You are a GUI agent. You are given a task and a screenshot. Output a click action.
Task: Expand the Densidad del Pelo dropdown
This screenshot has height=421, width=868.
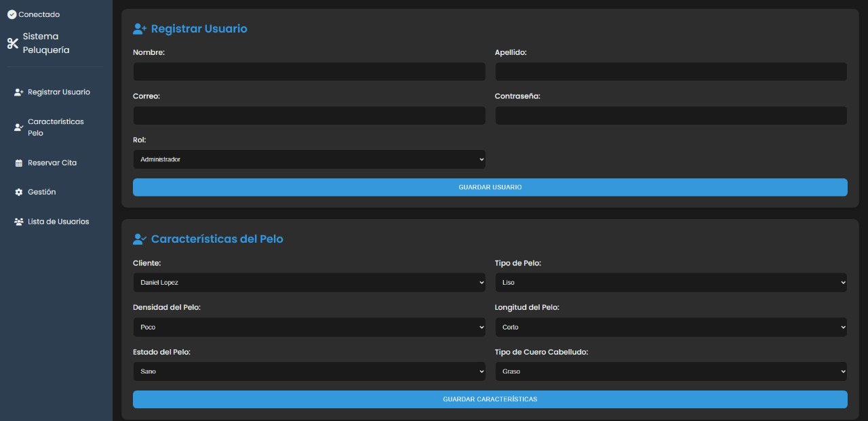[309, 327]
